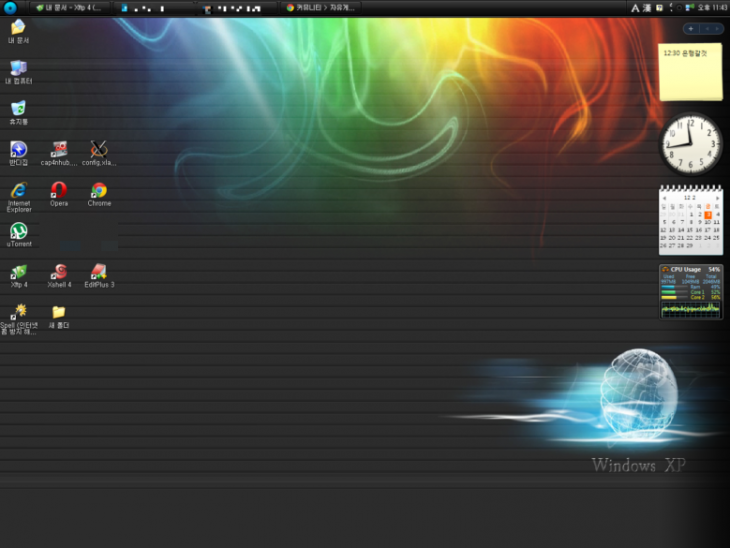Viewport: 730px width, 548px height.
Task: Select the Xftp 4 desktop icon
Action: click(18, 271)
